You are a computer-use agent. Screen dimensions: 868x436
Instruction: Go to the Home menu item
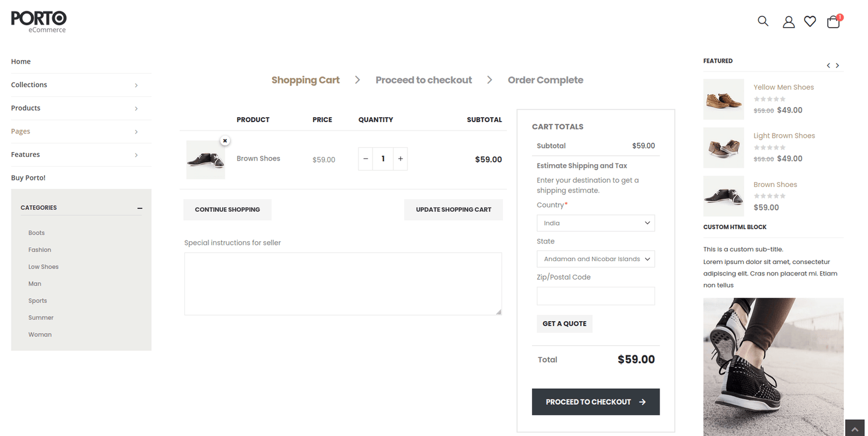(x=21, y=61)
